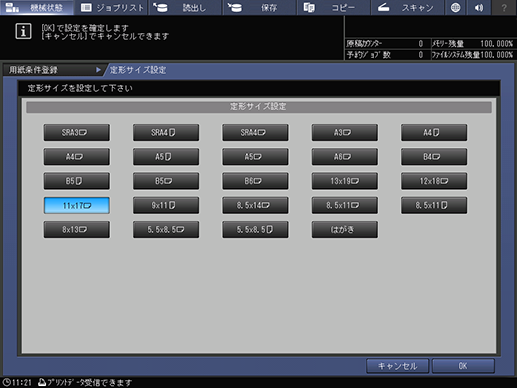Image resolution: width=517 pixels, height=388 pixels.
Task: Pick the 5.5x8.5 portrait paper size
Action: click(x=255, y=230)
